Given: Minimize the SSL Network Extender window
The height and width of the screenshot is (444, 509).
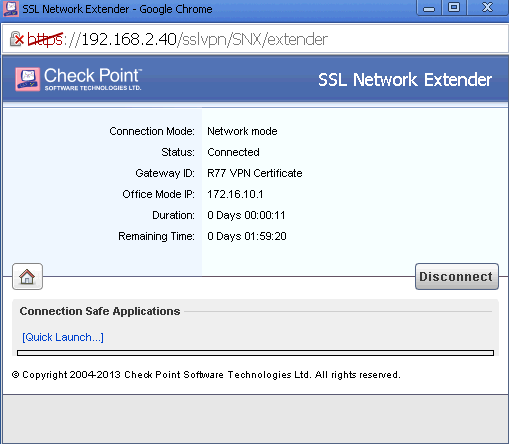Looking at the screenshot, I should 429,8.
